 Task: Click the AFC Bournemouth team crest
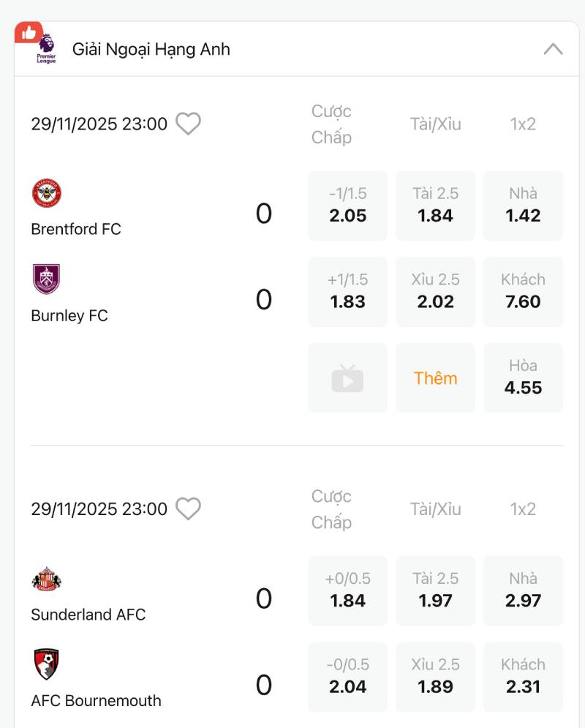(x=46, y=664)
